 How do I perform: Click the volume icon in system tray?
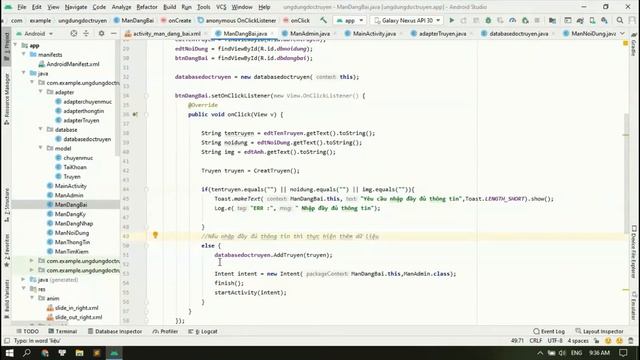(x=562, y=353)
